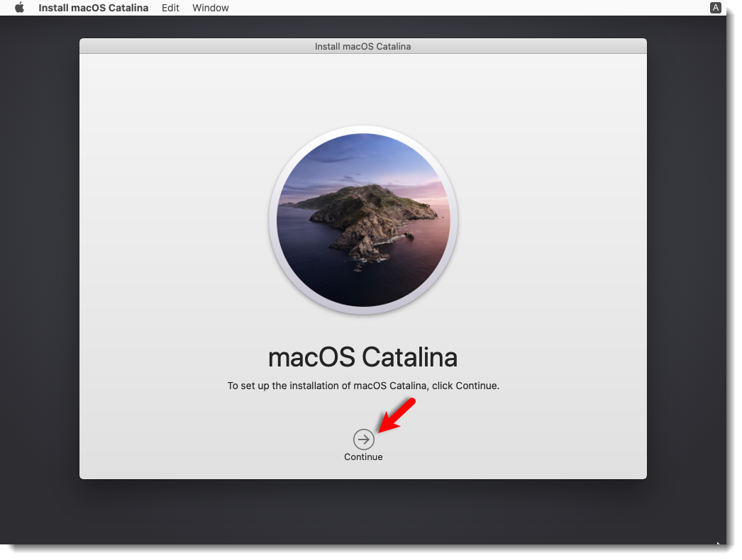Open the Apple menu
742x560 pixels.
(x=19, y=8)
